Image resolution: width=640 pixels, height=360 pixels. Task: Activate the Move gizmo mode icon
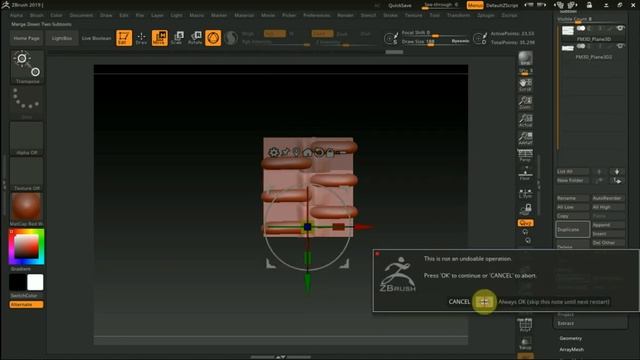(160, 38)
